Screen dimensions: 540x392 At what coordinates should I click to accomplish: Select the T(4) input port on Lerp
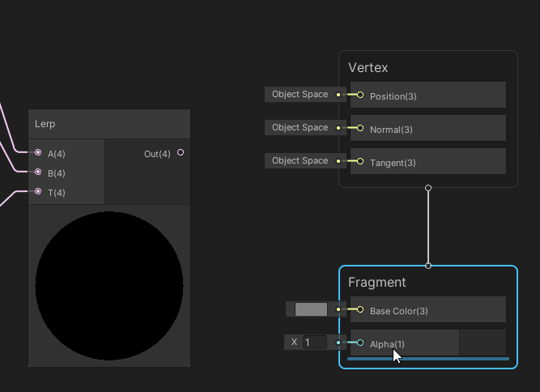coord(38,191)
